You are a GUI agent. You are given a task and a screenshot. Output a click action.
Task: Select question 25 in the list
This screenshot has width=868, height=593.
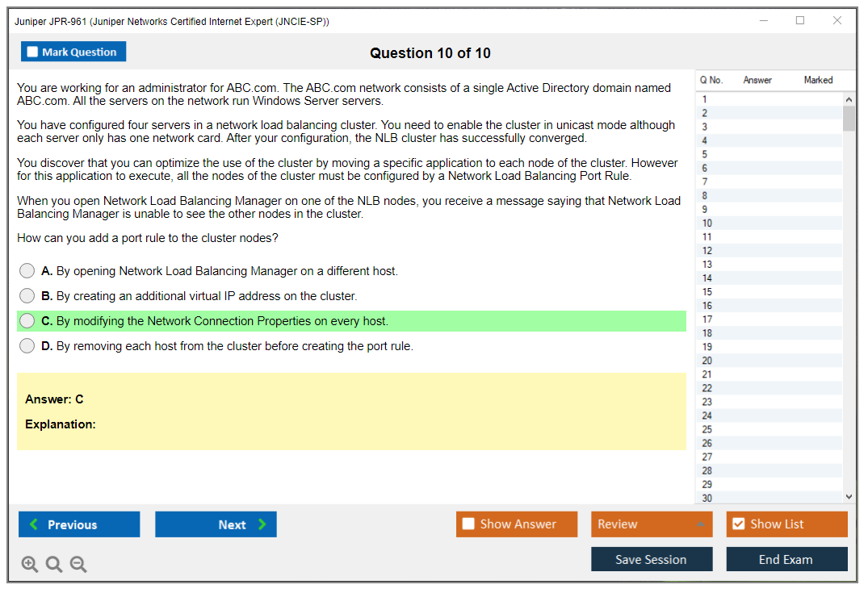(707, 429)
